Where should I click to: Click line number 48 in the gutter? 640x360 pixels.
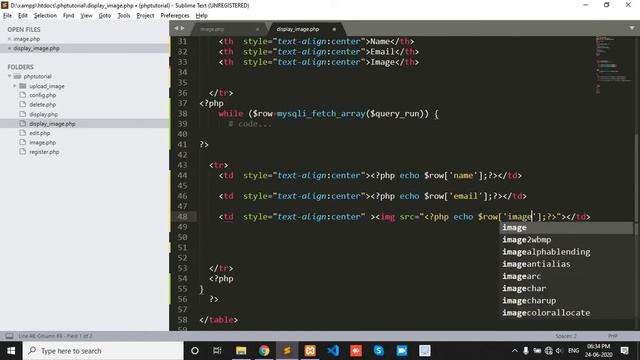click(x=182, y=217)
